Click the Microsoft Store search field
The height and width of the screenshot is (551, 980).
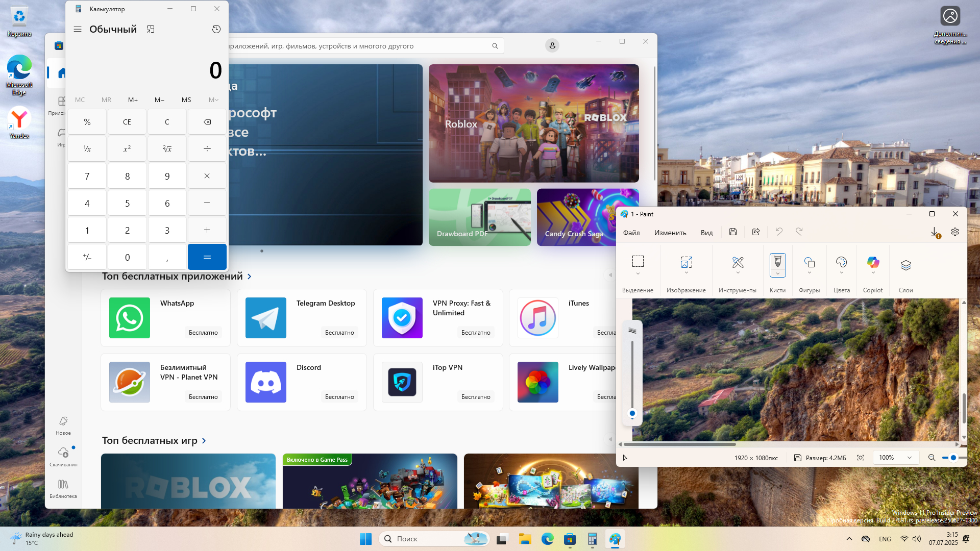(357, 46)
